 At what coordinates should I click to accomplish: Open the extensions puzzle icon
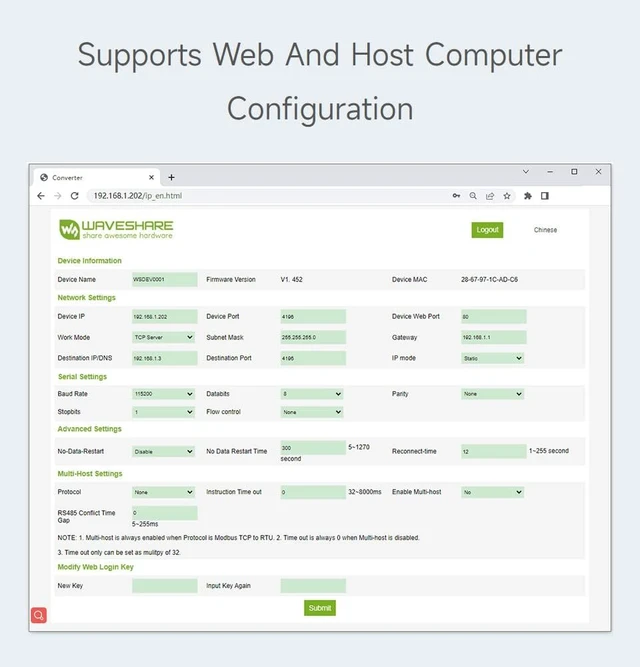(x=528, y=196)
